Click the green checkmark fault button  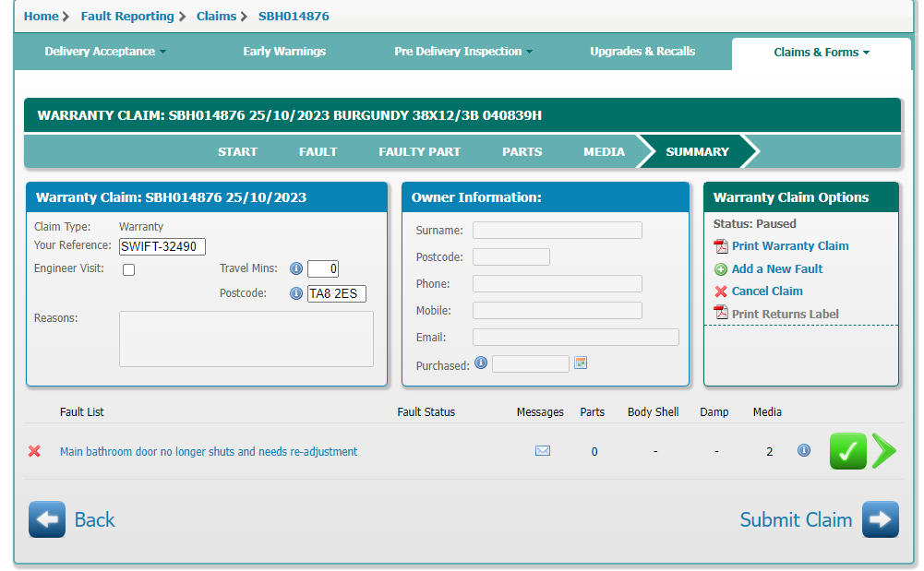[847, 451]
